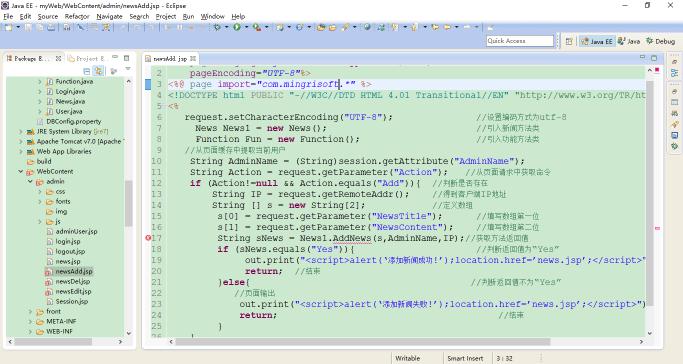Click the editor horizontal scrollbar
The width and height of the screenshot is (683, 364).
coord(362,342)
